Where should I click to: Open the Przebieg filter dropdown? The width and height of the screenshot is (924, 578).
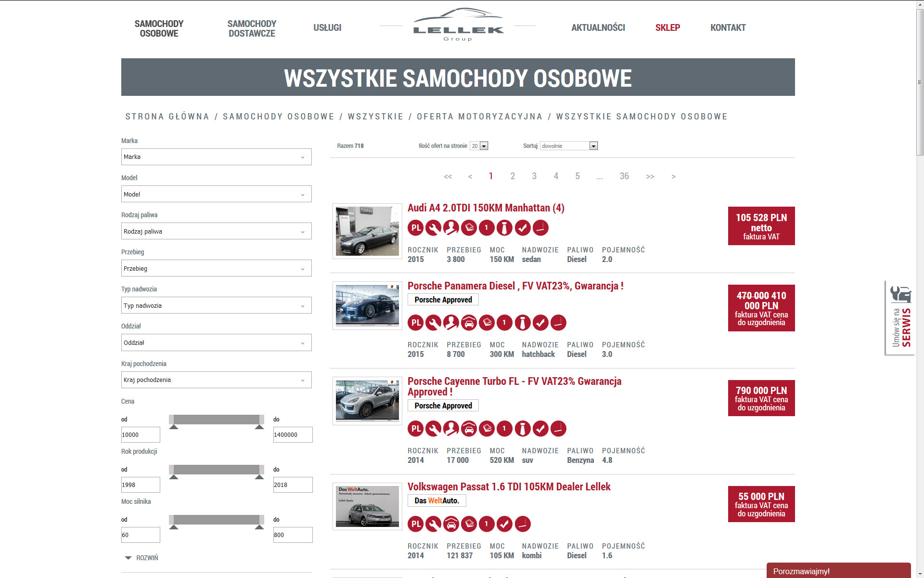(x=216, y=268)
